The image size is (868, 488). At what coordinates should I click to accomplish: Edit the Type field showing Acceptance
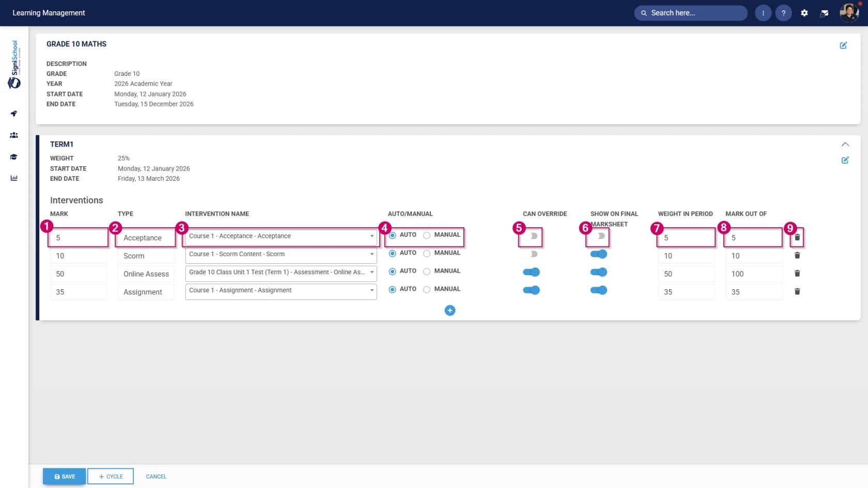[146, 238]
